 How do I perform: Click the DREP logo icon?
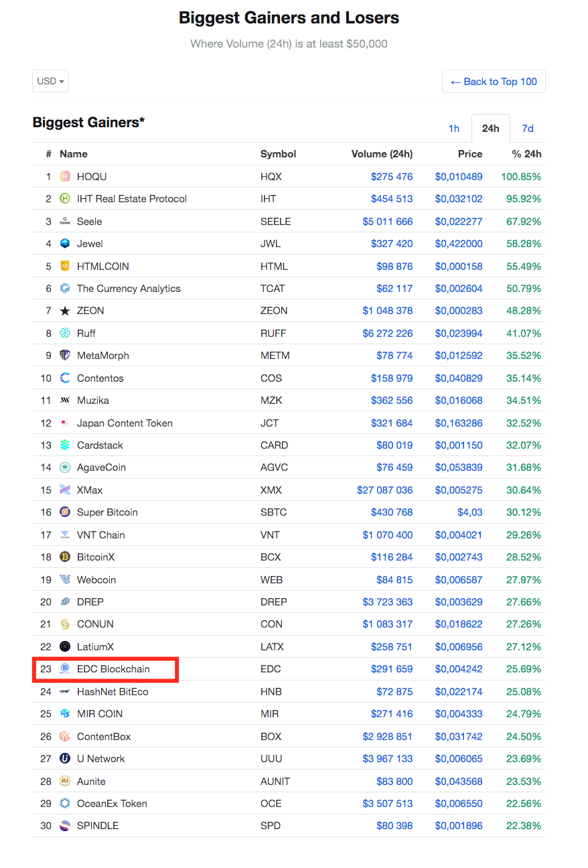point(65,602)
